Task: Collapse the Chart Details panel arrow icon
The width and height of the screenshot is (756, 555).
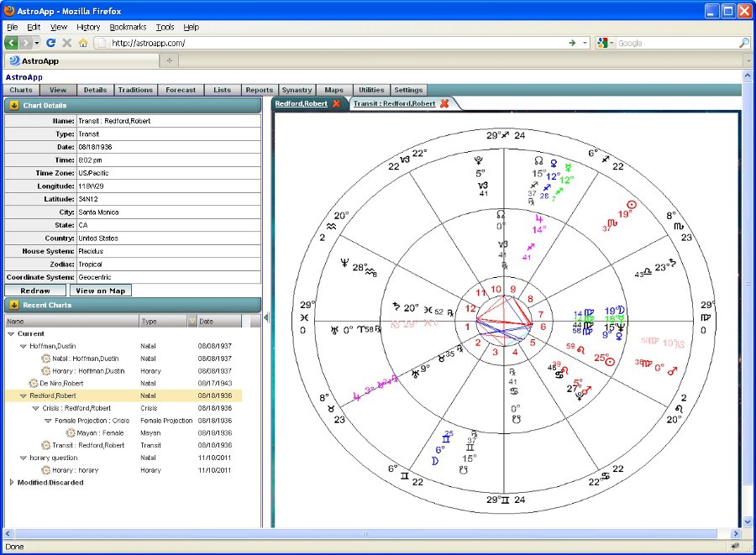Action: (x=13, y=105)
